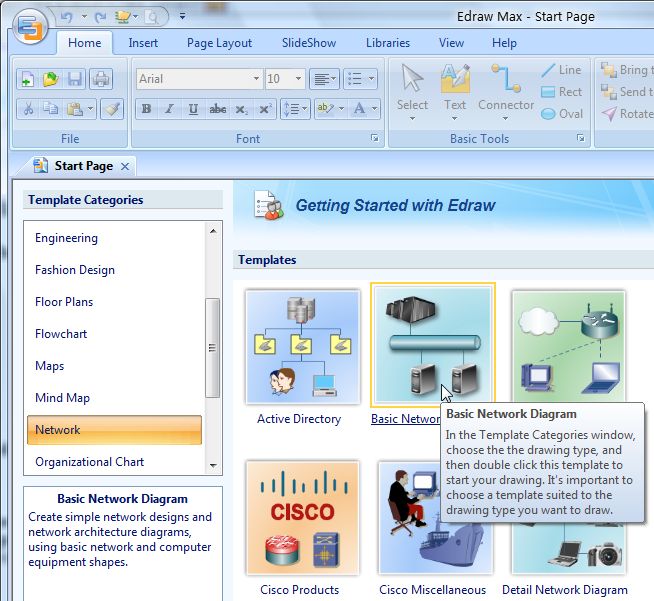Click the Paste clipboard icon

[x=75, y=109]
